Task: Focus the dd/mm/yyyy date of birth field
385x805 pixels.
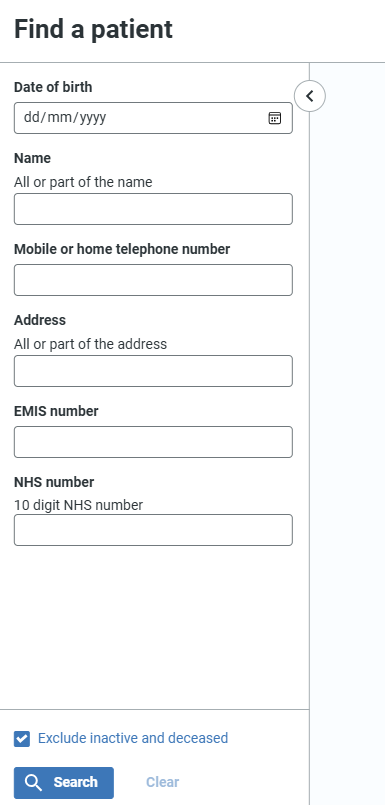Action: tap(153, 118)
